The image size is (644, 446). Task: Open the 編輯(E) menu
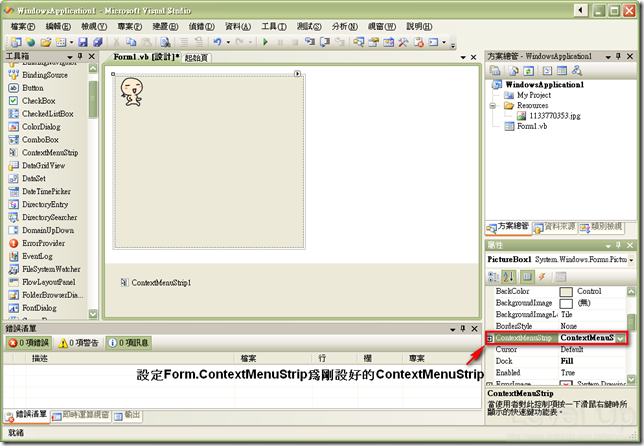pyautogui.click(x=58, y=26)
